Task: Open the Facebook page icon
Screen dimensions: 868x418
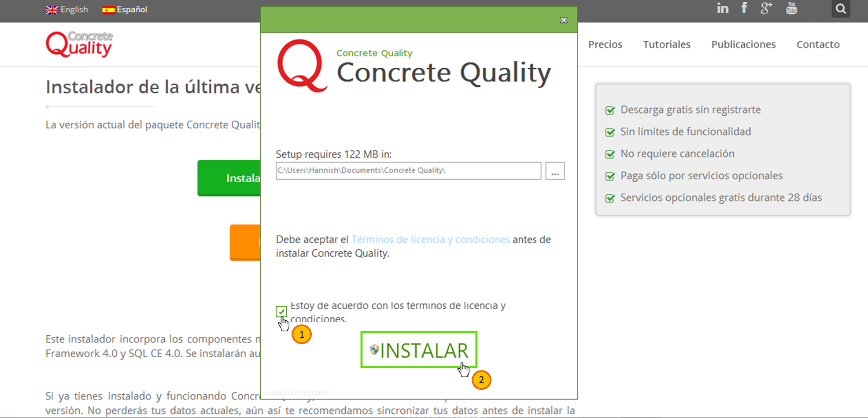Action: click(744, 8)
